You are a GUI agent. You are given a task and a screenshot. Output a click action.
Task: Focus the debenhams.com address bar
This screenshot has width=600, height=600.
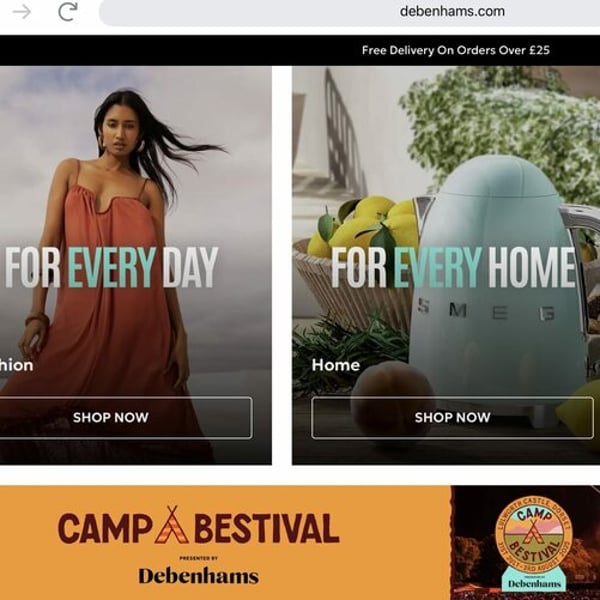[x=349, y=13]
